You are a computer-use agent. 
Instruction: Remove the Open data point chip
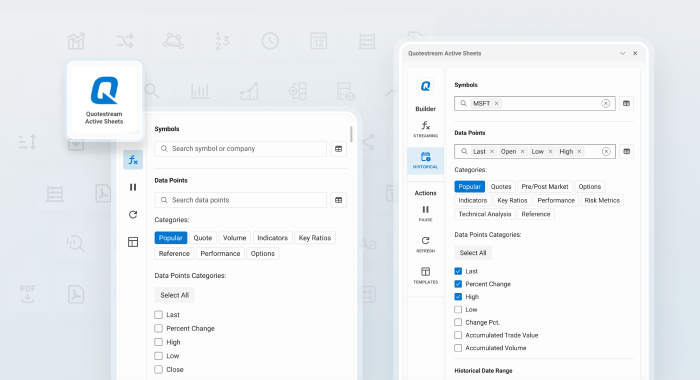[x=522, y=151]
